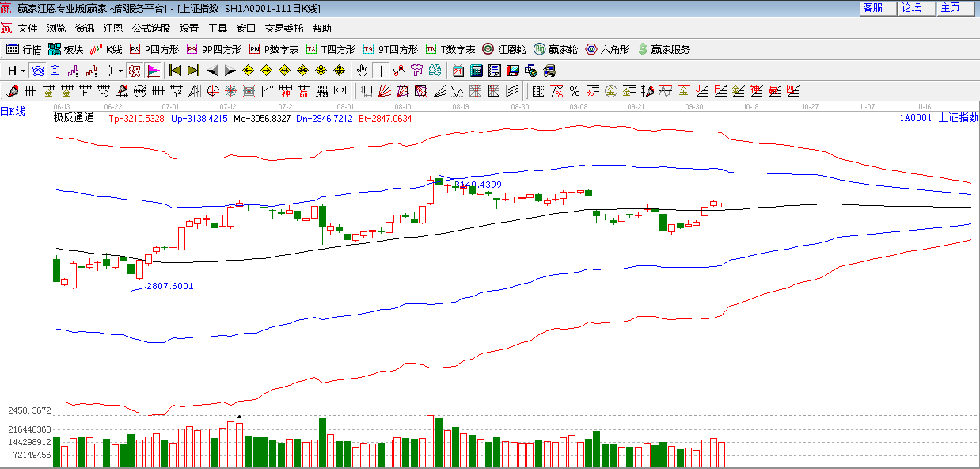Click the calculator icon in toolbar
The width and height of the screenshot is (980, 469).
pyautogui.click(x=477, y=71)
